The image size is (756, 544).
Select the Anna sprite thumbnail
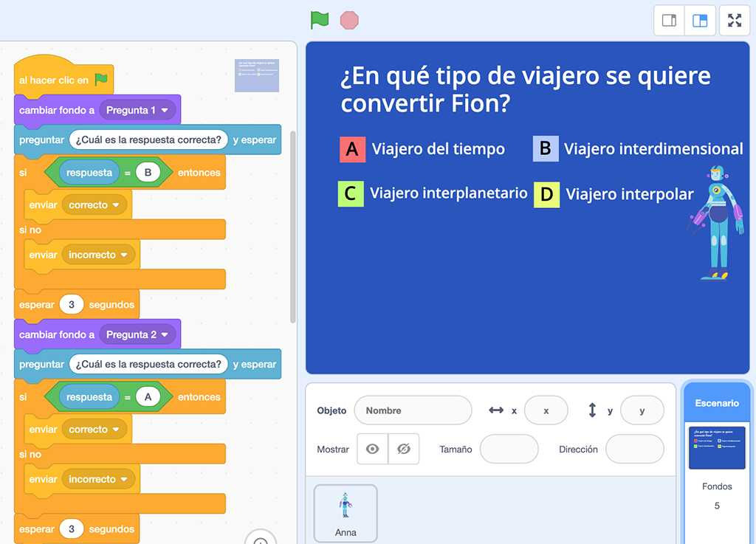point(346,513)
